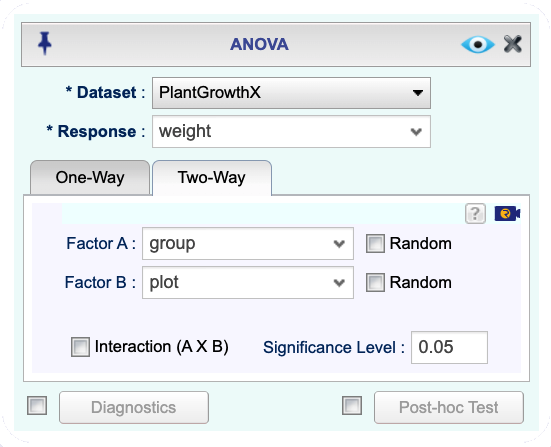Open Factor A dropdown showing group

pos(248,244)
